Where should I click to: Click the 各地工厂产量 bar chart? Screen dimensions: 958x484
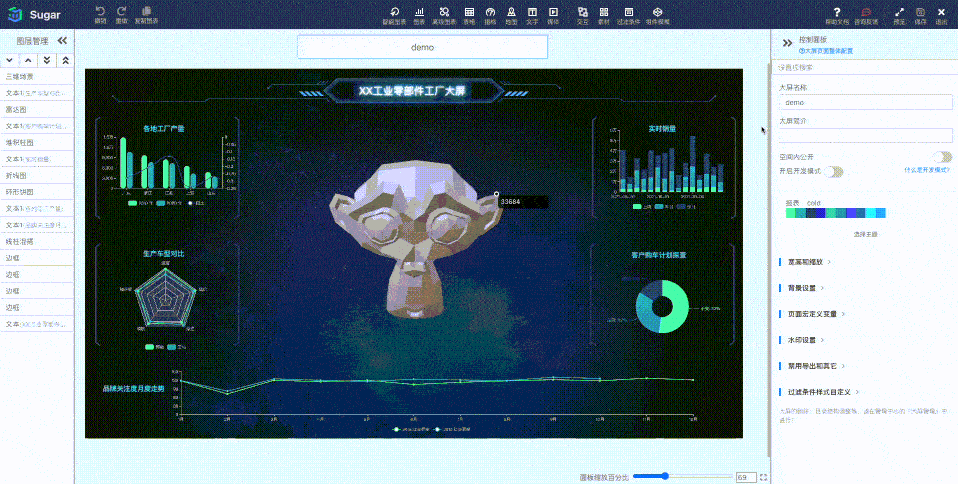click(166, 166)
